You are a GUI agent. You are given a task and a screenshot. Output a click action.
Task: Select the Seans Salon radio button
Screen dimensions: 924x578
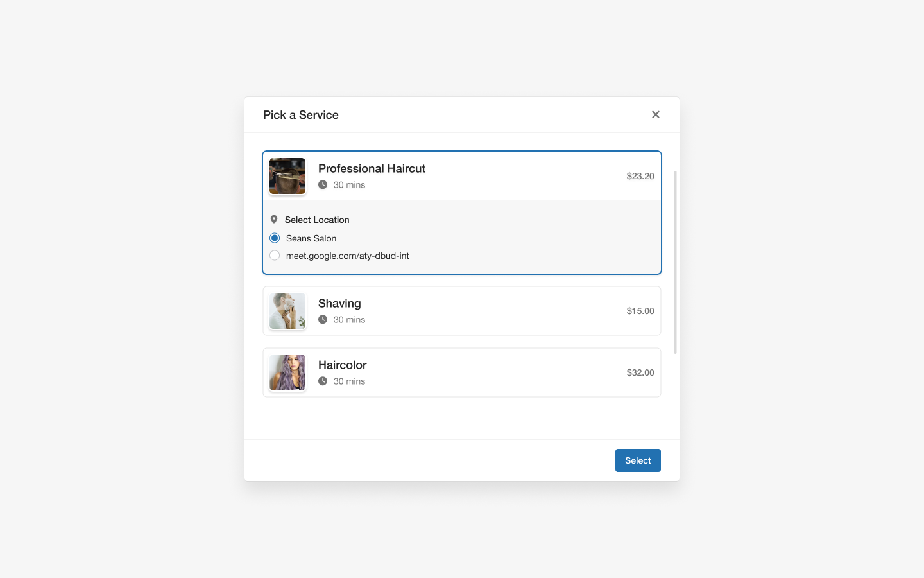click(x=275, y=238)
